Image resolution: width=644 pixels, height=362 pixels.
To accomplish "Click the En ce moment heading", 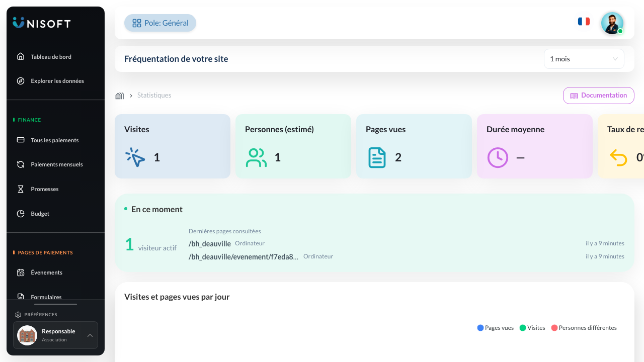I will (157, 209).
